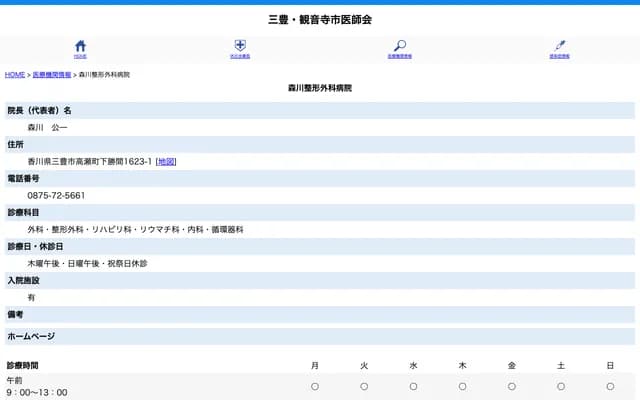Click the Monday (月) morning circle mark

coord(315,386)
